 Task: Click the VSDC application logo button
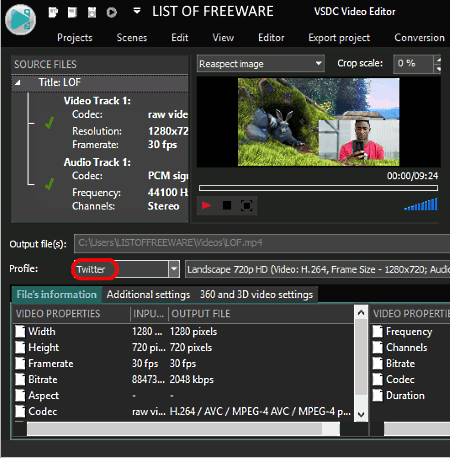click(x=21, y=19)
